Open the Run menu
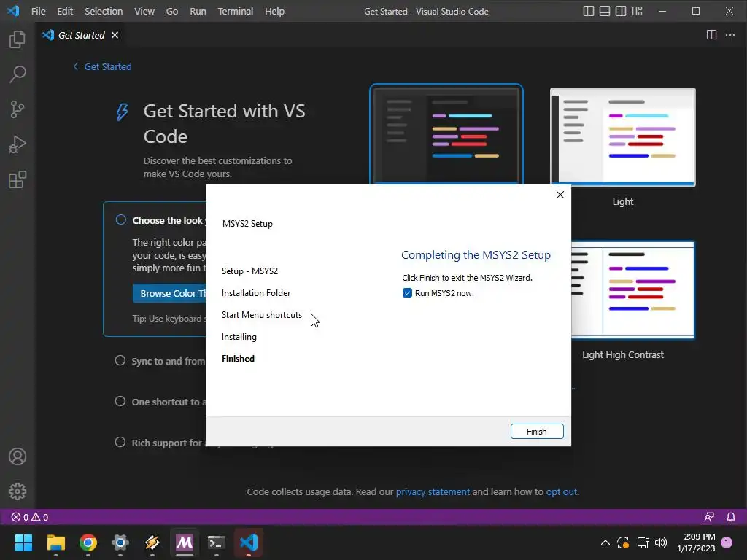This screenshot has width=747, height=560. (198, 11)
